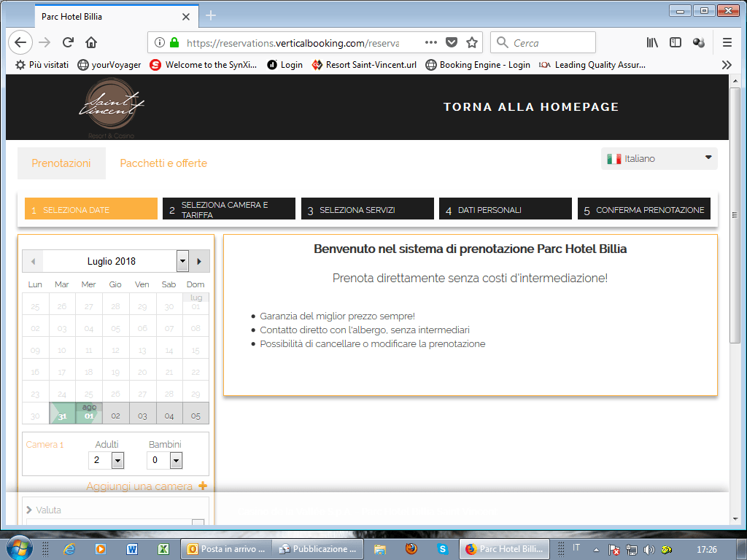
Task: Select calendar date 02 August
Action: [x=116, y=413]
